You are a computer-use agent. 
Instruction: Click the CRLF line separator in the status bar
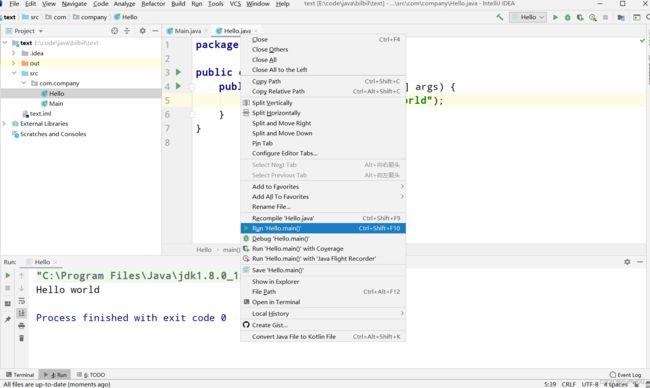[x=568, y=384]
